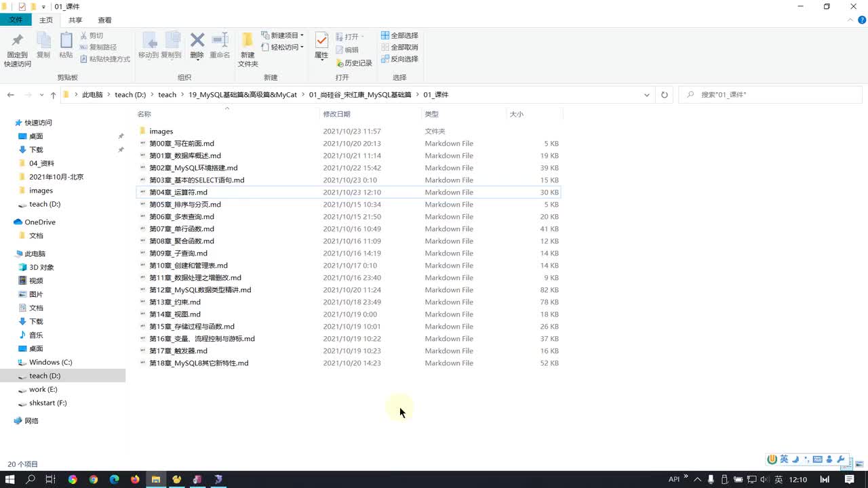Open the address bar history dropdown
Viewport: 868px width, 488px height.
[647, 95]
